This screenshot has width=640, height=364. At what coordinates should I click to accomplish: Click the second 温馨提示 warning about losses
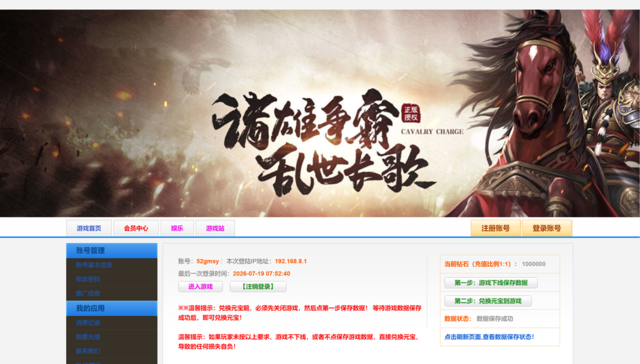click(298, 342)
